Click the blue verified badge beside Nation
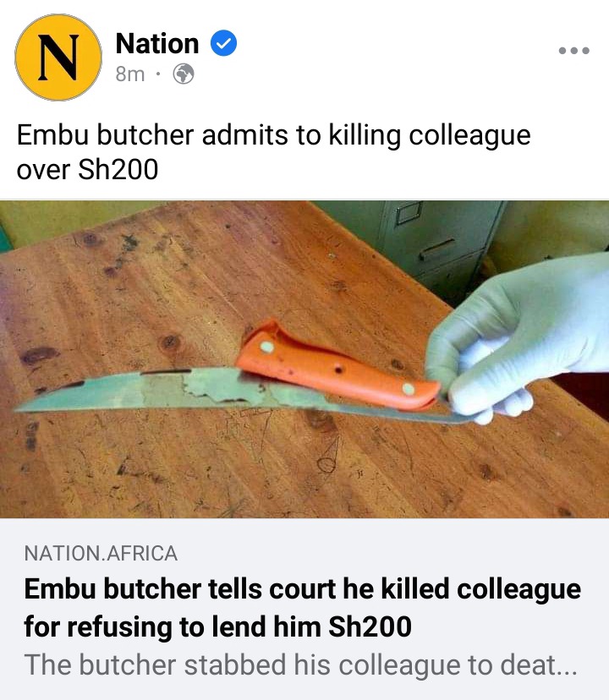This screenshot has height=700, width=609. pyautogui.click(x=223, y=43)
